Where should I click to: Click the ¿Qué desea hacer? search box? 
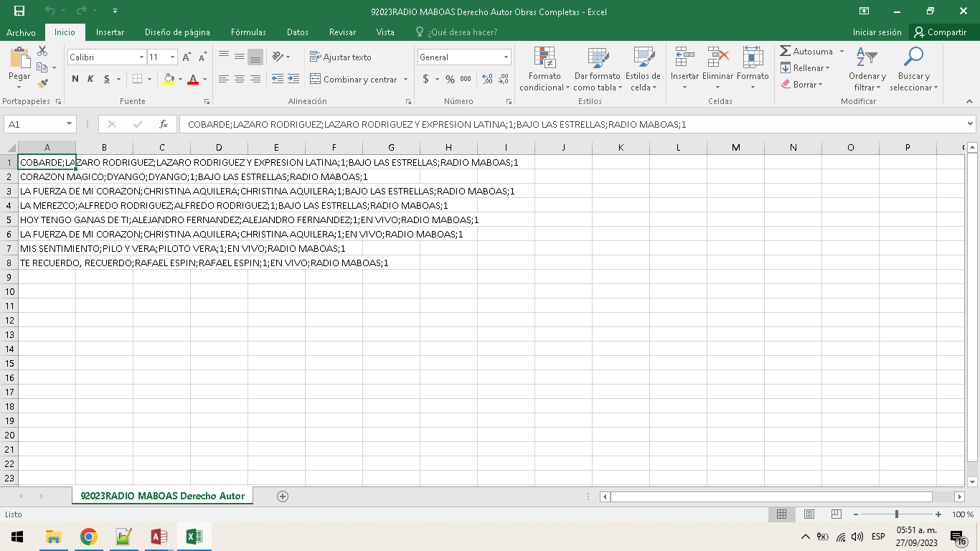(x=456, y=32)
